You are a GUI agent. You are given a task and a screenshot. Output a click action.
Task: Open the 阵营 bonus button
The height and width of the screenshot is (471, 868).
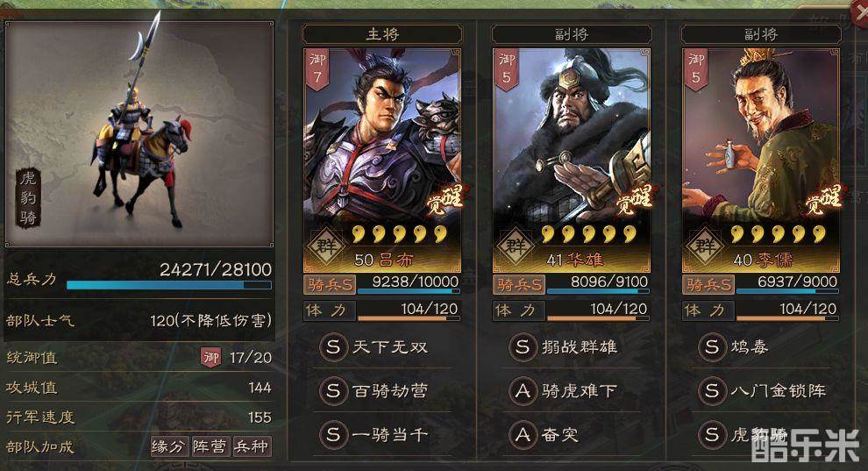tap(210, 446)
